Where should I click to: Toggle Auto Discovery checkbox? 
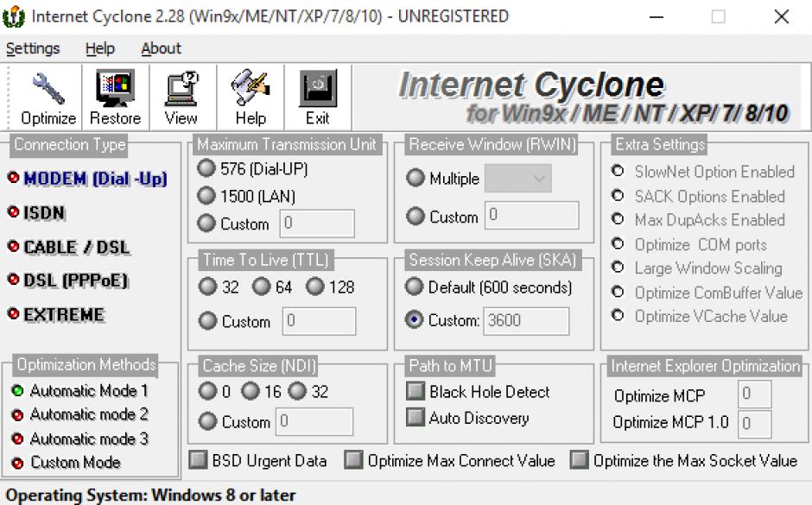tap(416, 417)
